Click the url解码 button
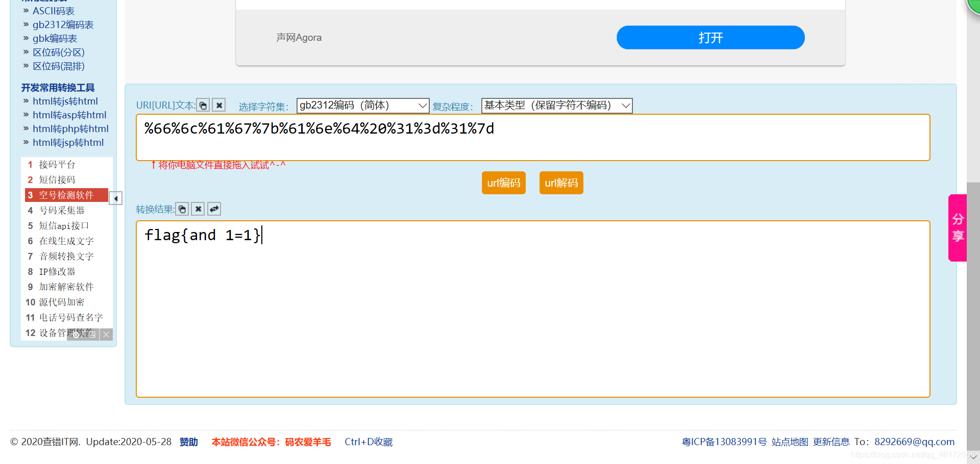Viewport: 980px width, 464px height. [561, 183]
